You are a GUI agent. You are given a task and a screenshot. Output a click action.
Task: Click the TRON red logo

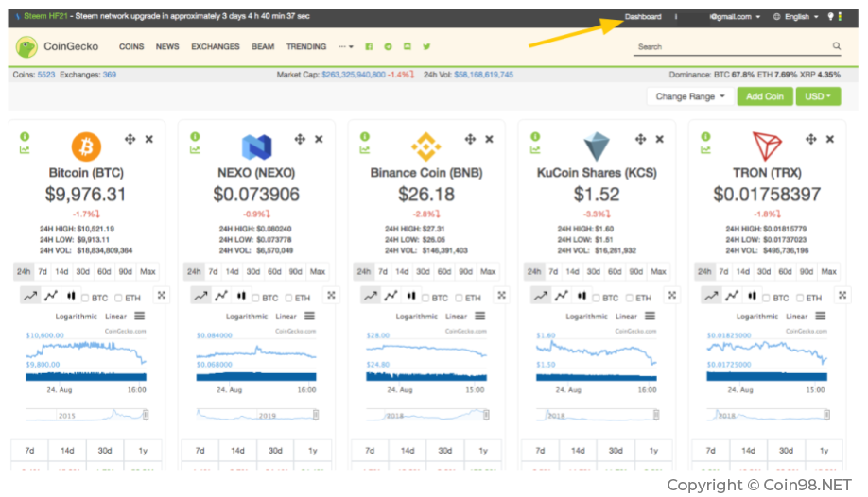[767, 146]
